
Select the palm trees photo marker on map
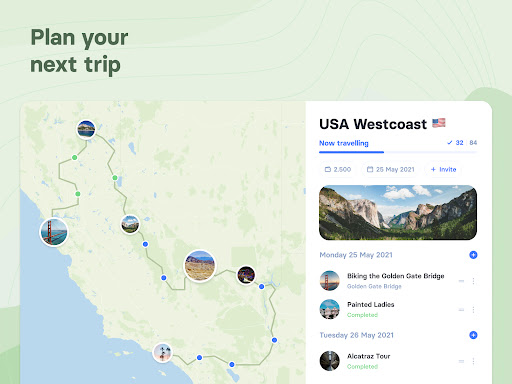coord(163,353)
